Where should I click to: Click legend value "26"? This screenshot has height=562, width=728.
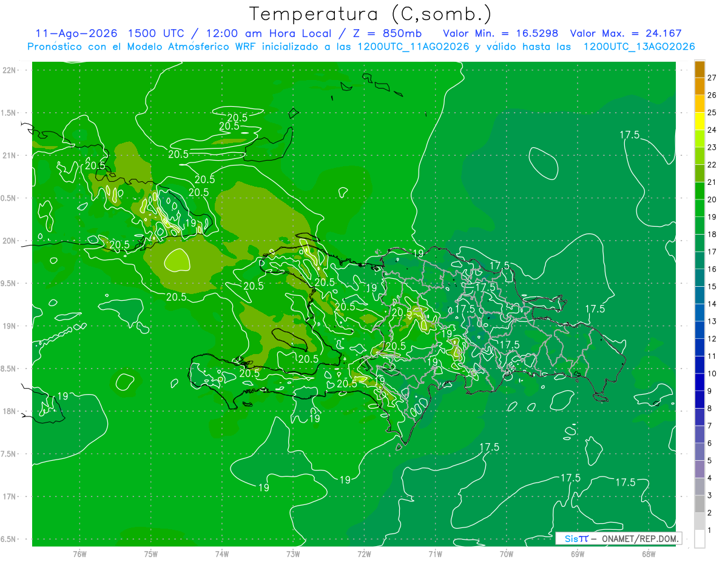tap(712, 95)
